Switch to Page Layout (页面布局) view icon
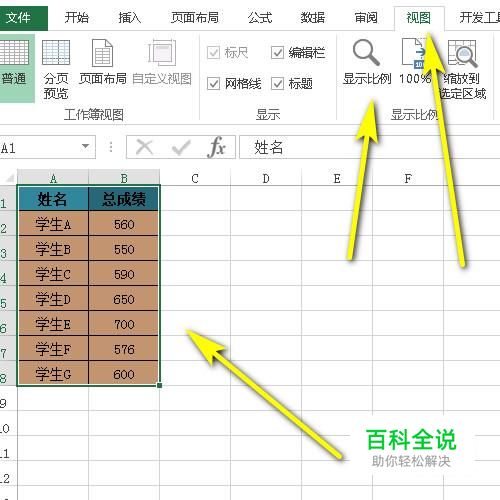 103,53
